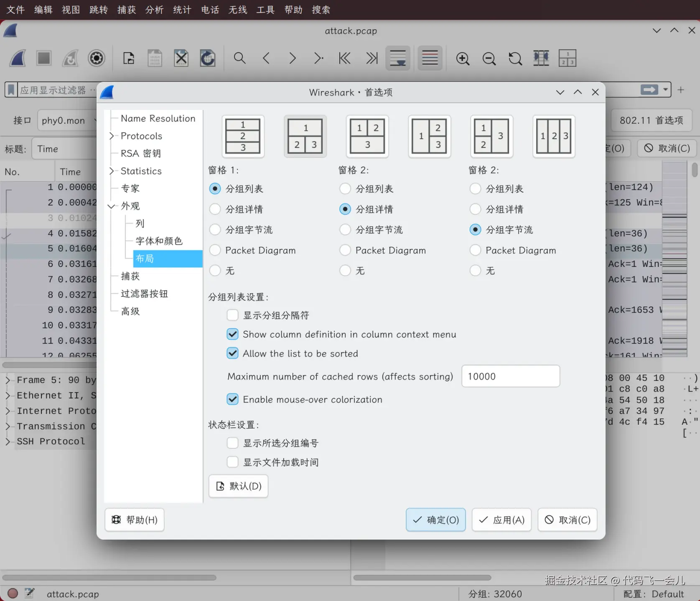Click 应用(A) in the preferences dialog
700x601 pixels.
pos(501,520)
